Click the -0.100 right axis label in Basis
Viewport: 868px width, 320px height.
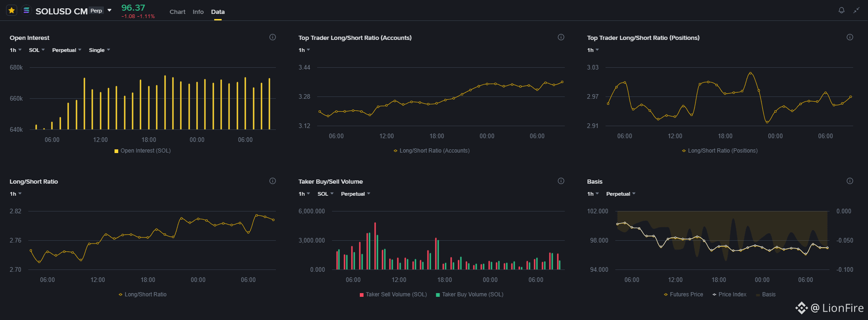(x=845, y=270)
